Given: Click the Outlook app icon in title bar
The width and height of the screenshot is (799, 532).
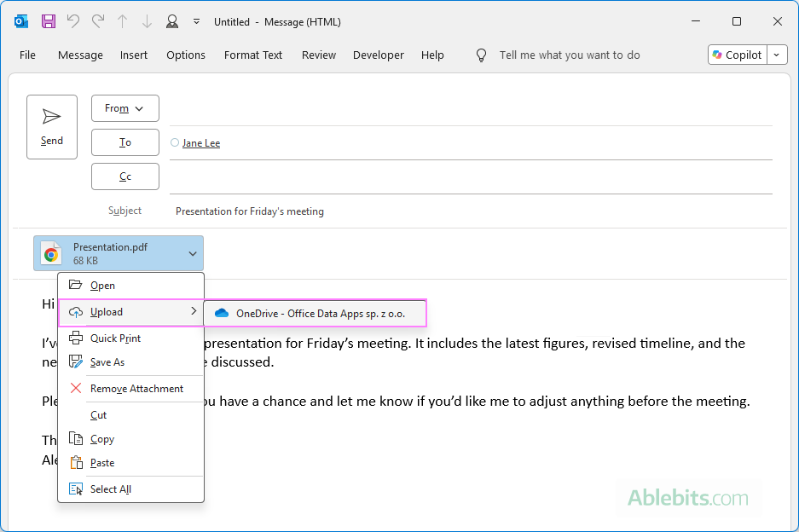Looking at the screenshot, I should pyautogui.click(x=21, y=21).
